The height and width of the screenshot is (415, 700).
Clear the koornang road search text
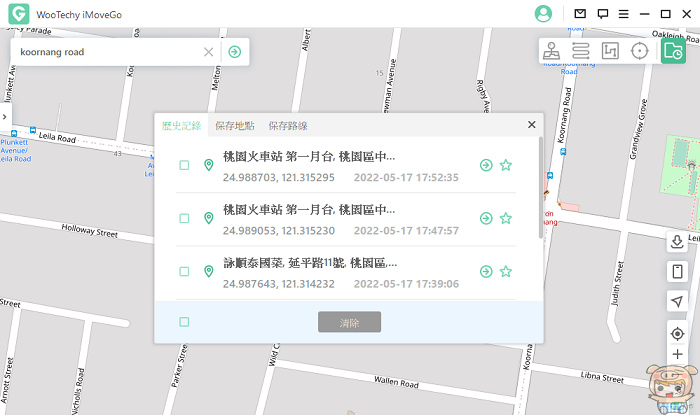[x=209, y=52]
